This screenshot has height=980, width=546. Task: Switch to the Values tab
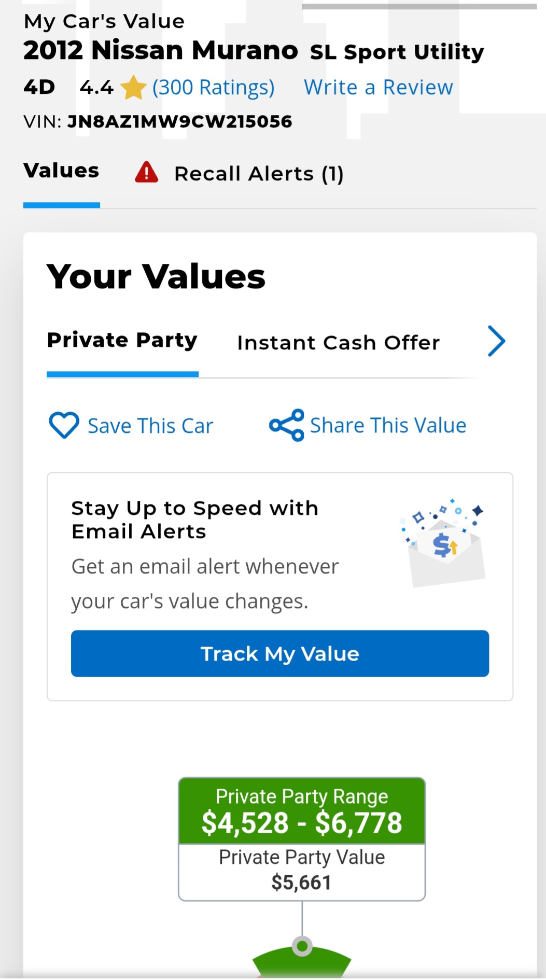click(61, 171)
